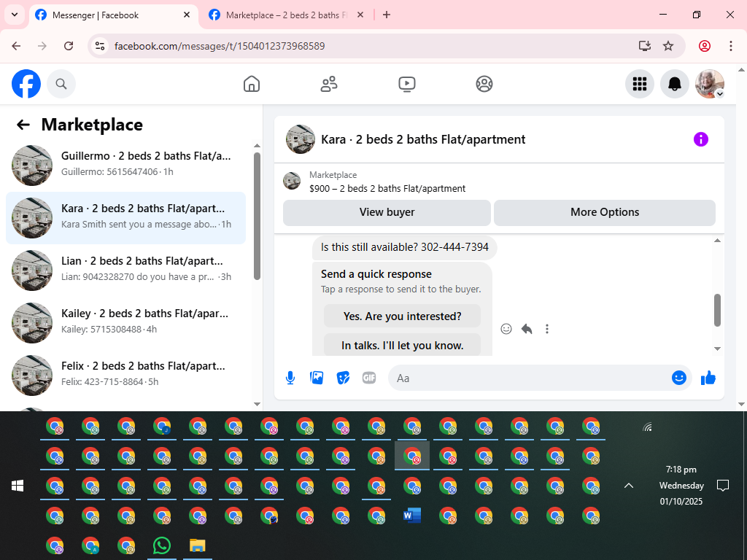
Task: Open conversation information purple icon
Action: (x=701, y=139)
